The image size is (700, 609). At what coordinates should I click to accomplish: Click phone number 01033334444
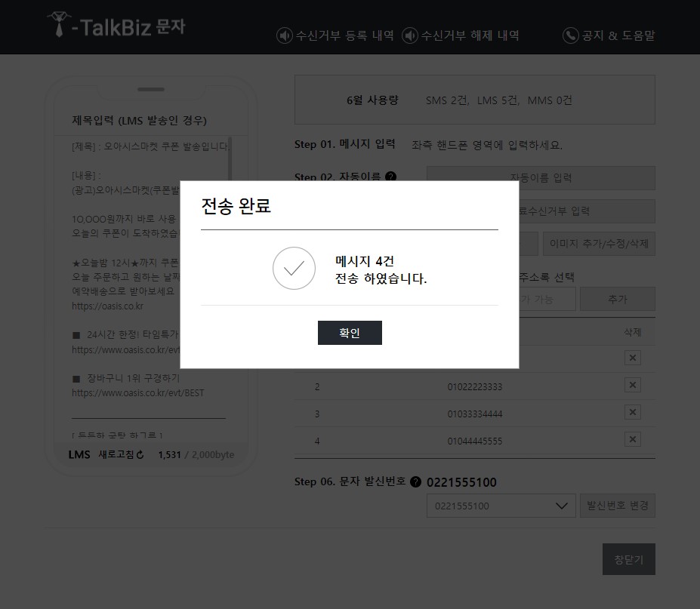(x=475, y=414)
